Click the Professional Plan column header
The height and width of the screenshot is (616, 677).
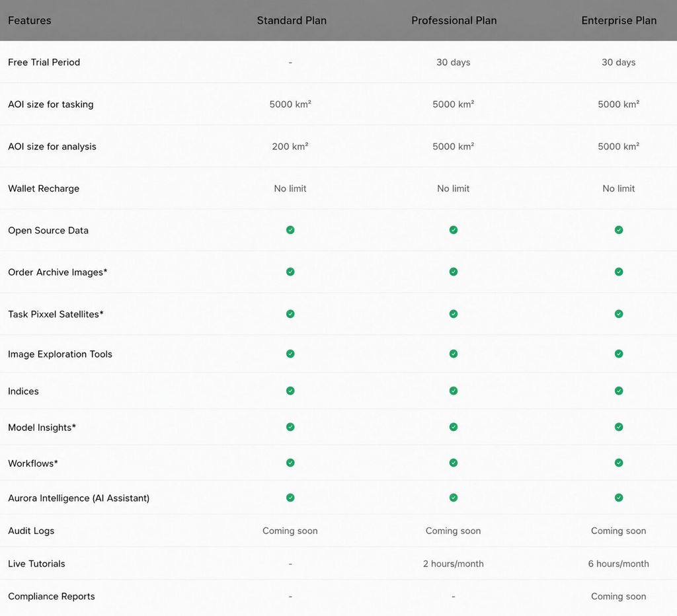454,20
